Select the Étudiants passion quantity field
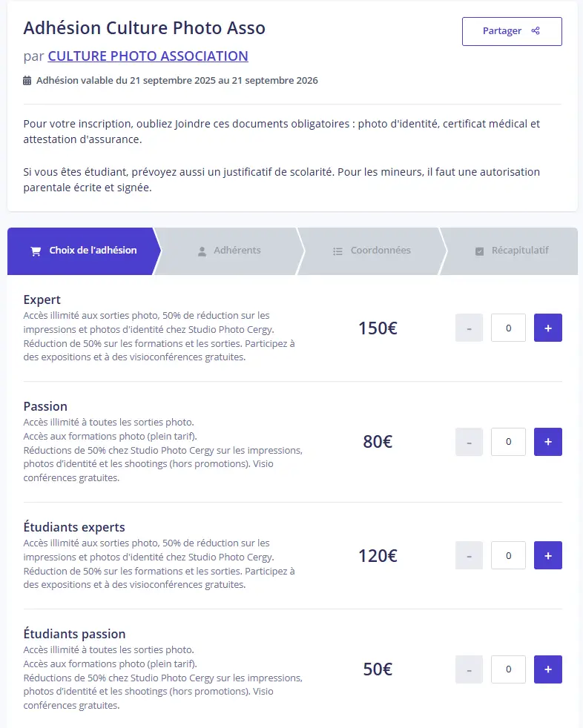Viewport: 583px width, 728px height. coord(508,669)
